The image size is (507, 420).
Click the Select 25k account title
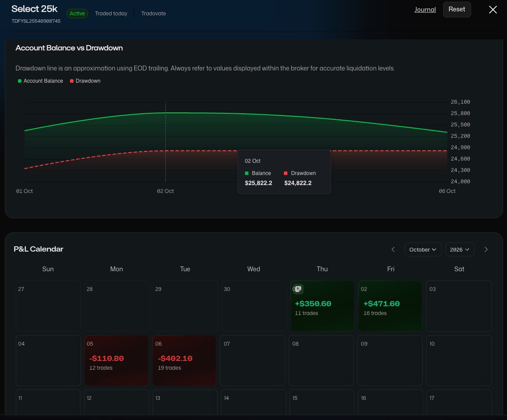pos(35,9)
